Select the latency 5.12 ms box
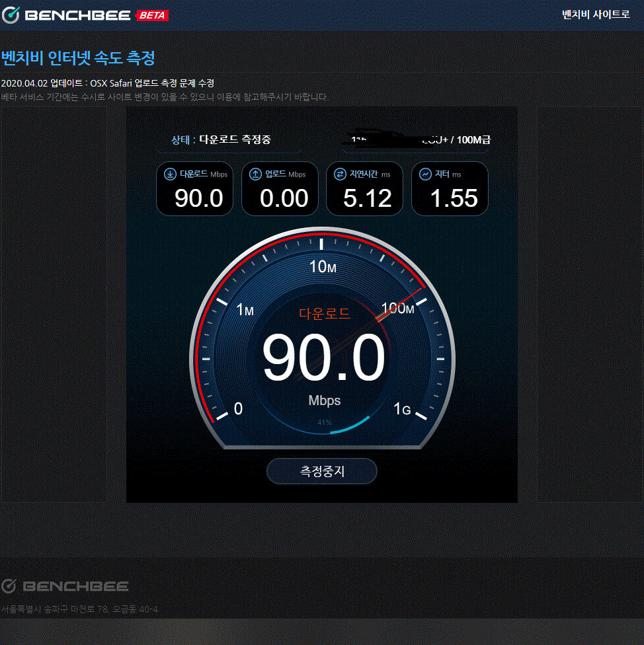The width and height of the screenshot is (644, 645). pyautogui.click(x=364, y=189)
